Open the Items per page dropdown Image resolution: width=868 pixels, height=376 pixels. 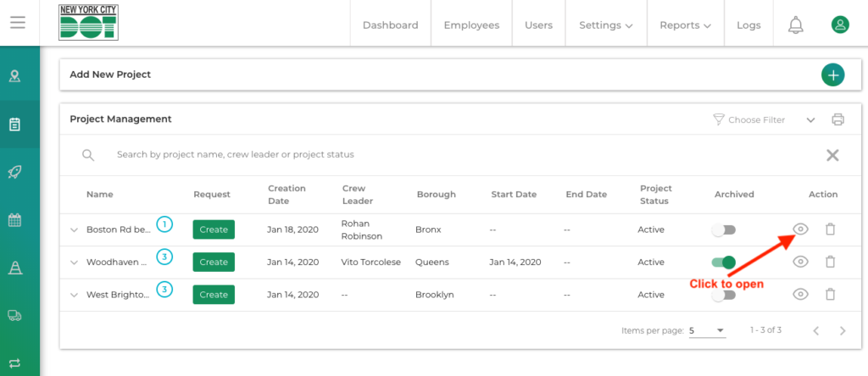coord(708,330)
